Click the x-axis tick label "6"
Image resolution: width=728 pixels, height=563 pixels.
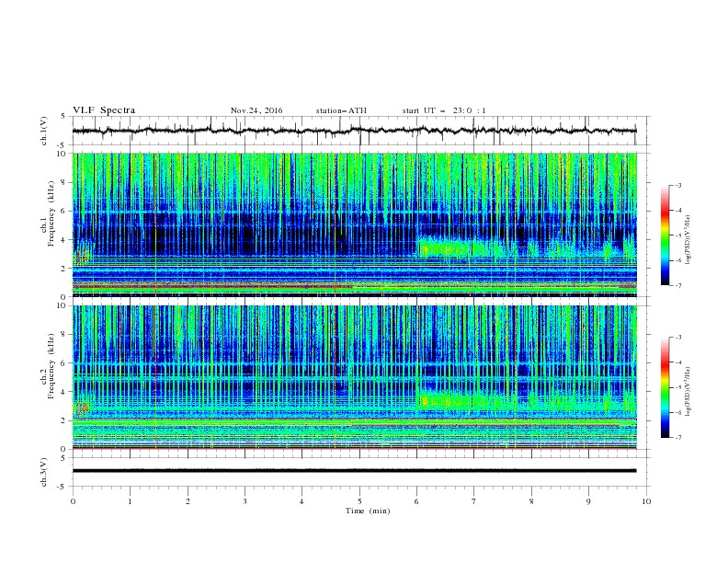coord(417,501)
